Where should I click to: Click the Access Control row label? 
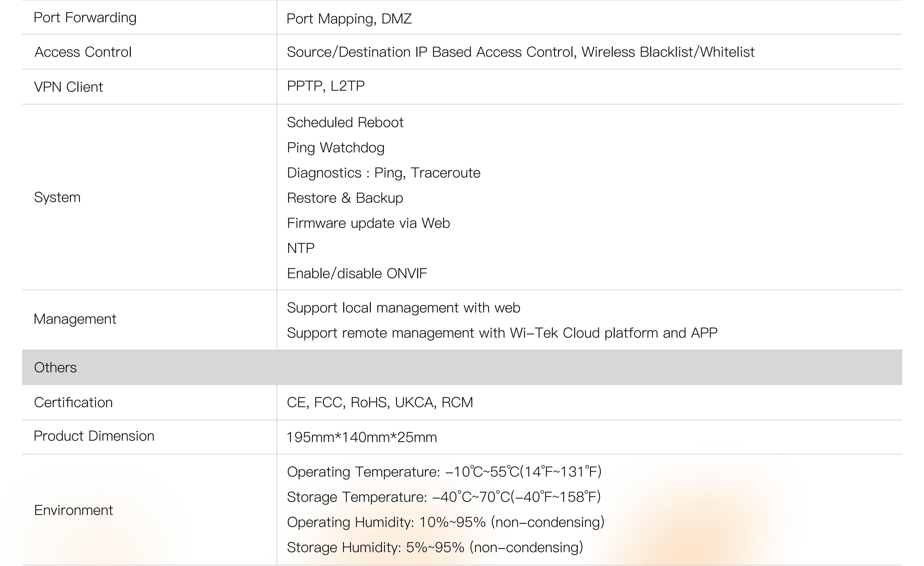(83, 52)
